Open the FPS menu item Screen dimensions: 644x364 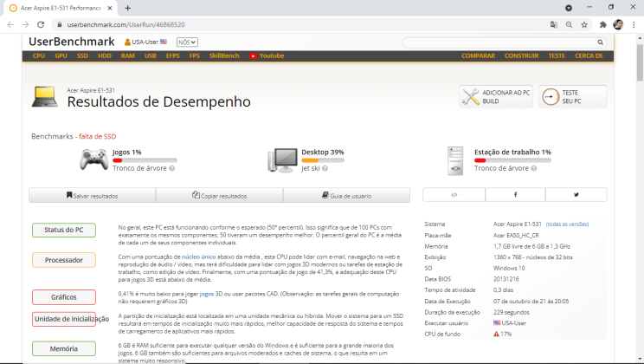click(x=195, y=56)
